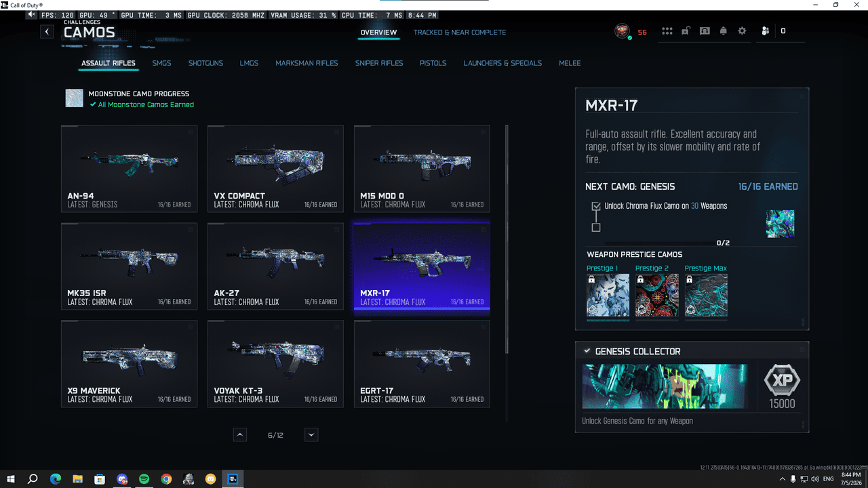Select the Launchers & Specials category

[x=502, y=63]
